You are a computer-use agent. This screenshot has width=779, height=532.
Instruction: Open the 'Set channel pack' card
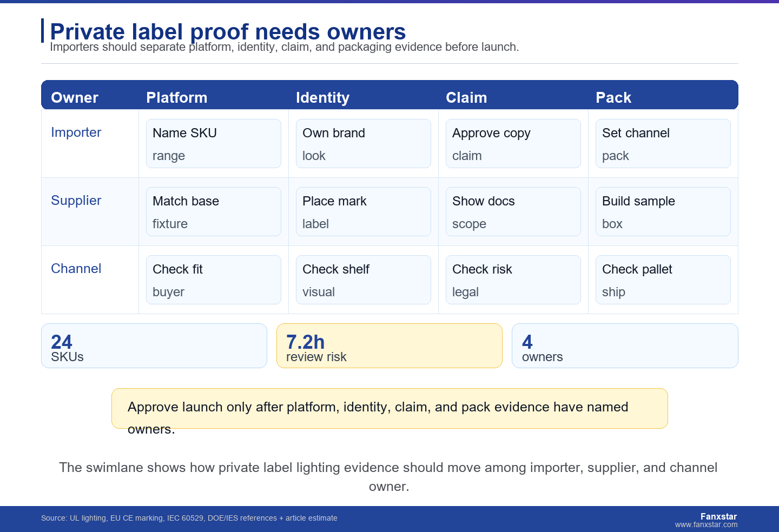pyautogui.click(x=663, y=144)
